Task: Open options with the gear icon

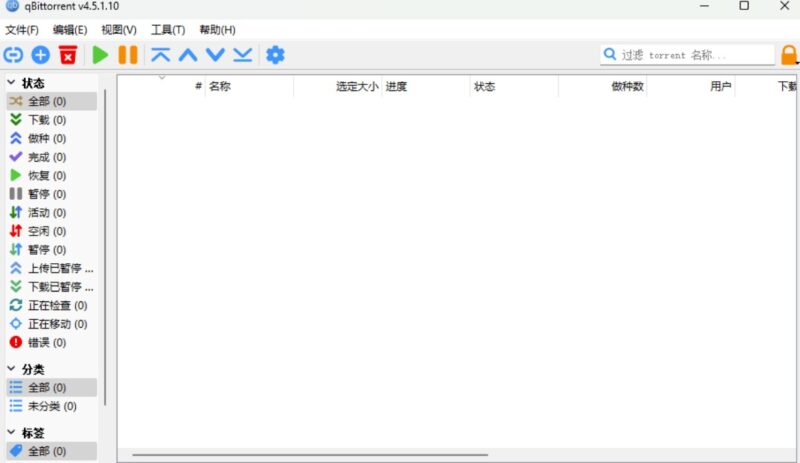Action: 275,55
